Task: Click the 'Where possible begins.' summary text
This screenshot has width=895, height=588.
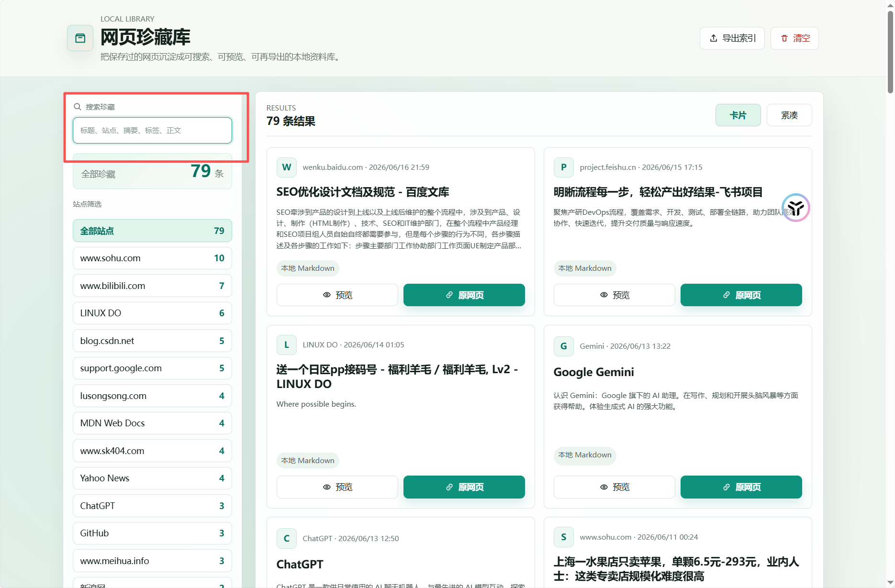Action: (316, 404)
